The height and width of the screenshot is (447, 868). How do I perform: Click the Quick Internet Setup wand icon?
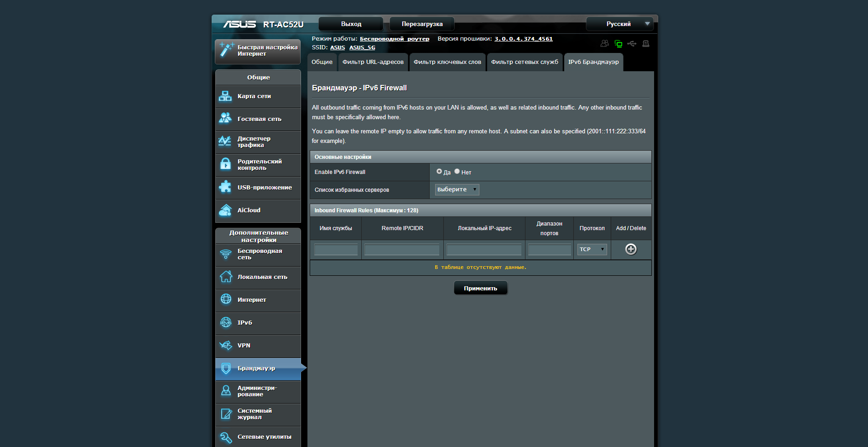(x=226, y=50)
